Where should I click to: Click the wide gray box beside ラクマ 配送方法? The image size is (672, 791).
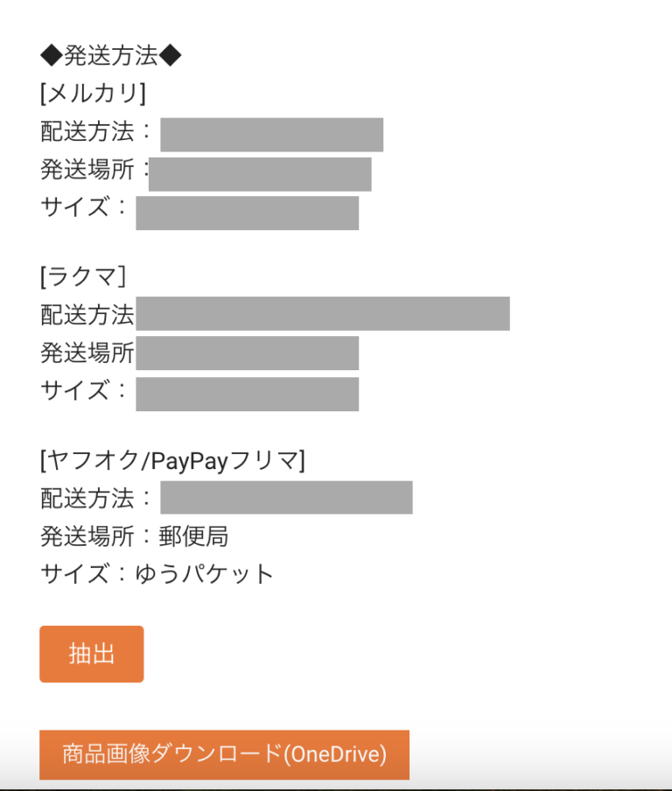click(x=322, y=313)
